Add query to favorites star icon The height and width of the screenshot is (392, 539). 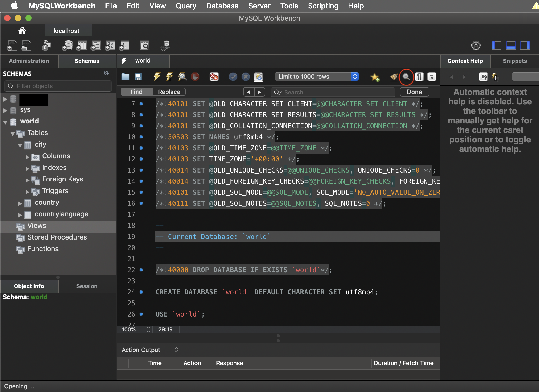374,77
